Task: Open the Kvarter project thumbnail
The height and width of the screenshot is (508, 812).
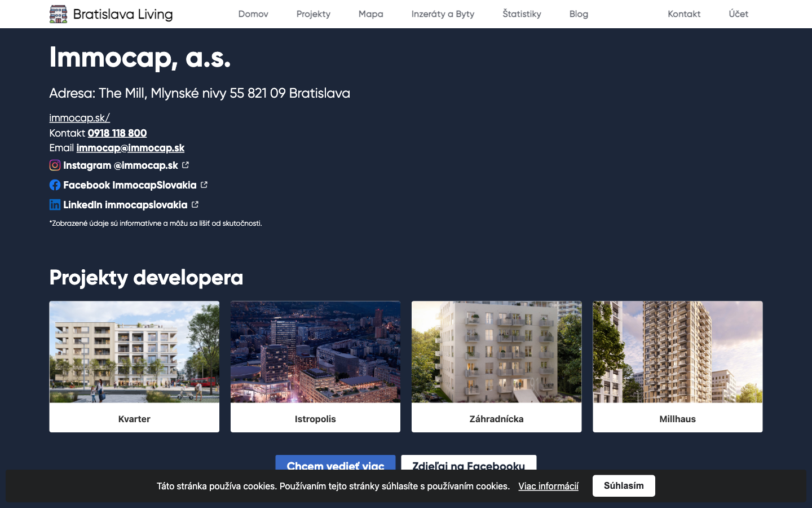Action: [x=134, y=366]
